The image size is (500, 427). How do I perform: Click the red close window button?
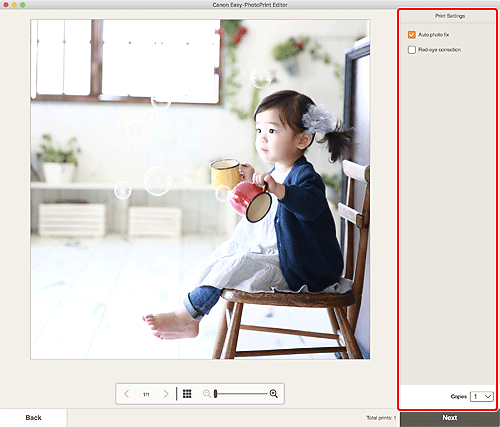[x=6, y=5]
